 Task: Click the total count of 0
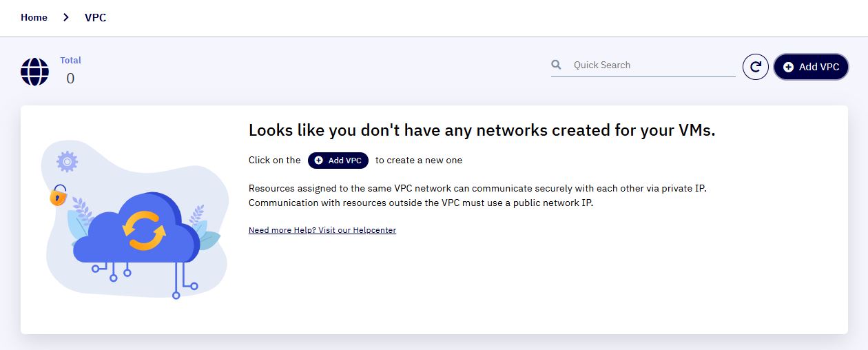coord(70,79)
